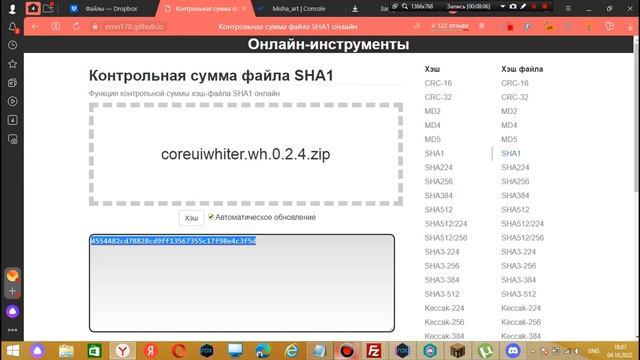Open SHA512/256 in the Хэш файла column

[522, 238]
